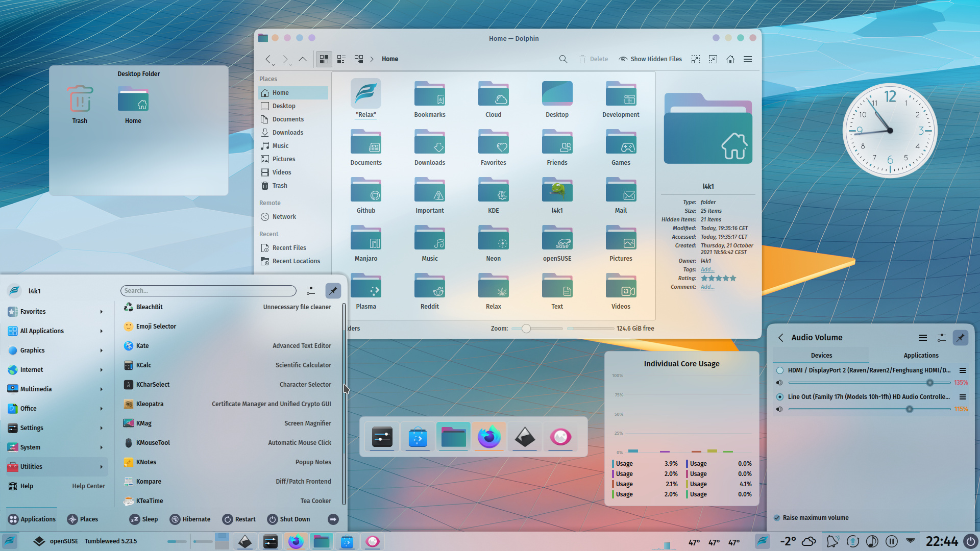Open Discover store icon in floating dock
This screenshot has height=551, width=980.
(418, 437)
